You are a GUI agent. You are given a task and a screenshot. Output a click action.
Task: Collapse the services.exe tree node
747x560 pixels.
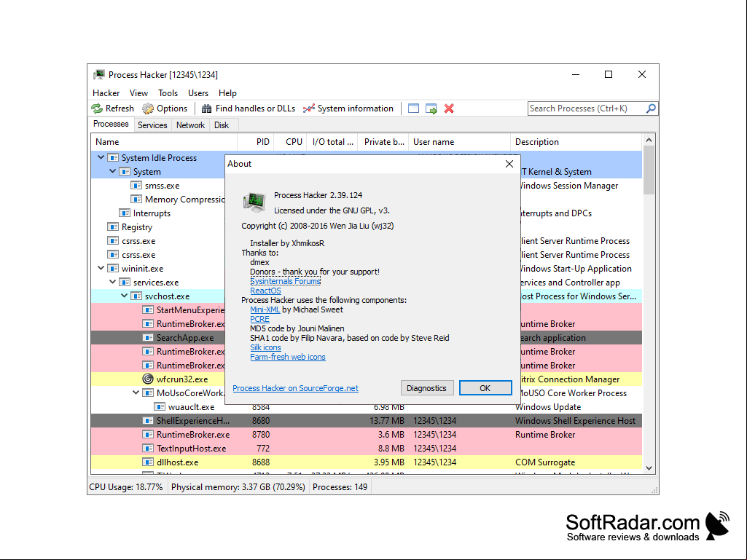tap(112, 281)
